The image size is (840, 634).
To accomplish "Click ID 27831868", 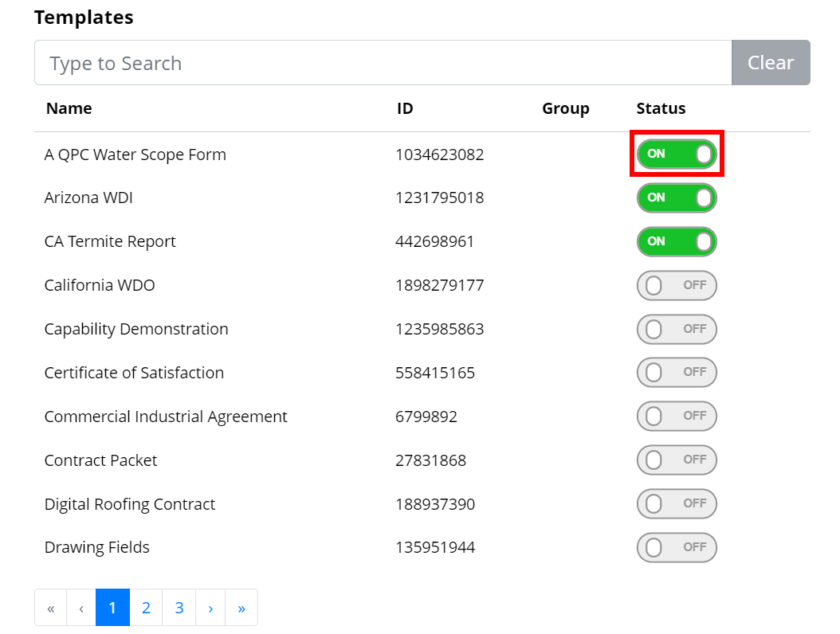I will (430, 460).
